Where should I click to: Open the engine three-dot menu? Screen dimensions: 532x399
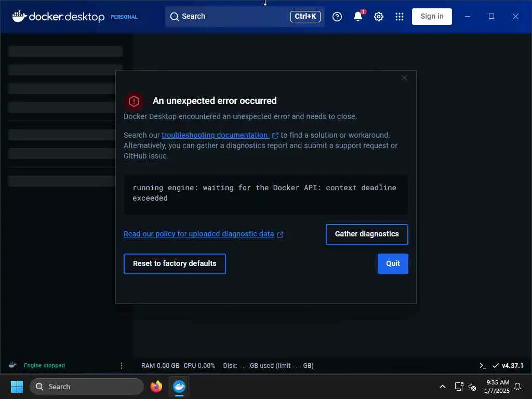pos(122,365)
